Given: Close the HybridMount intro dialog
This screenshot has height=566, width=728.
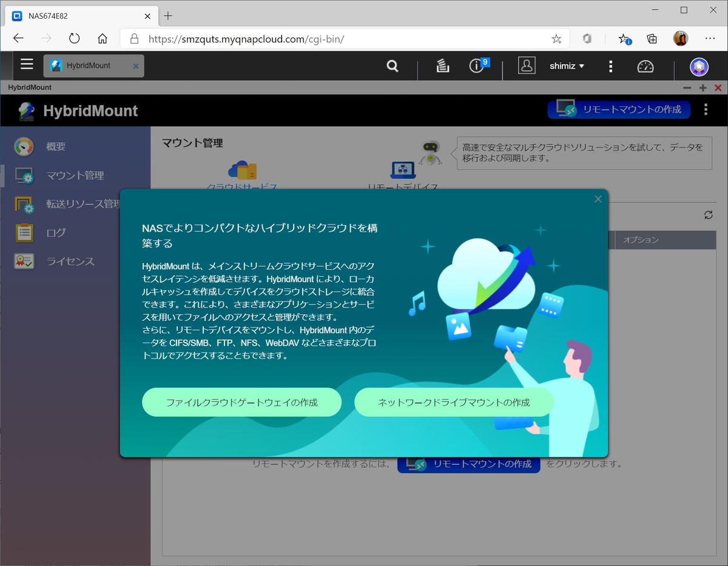Looking at the screenshot, I should click(598, 199).
